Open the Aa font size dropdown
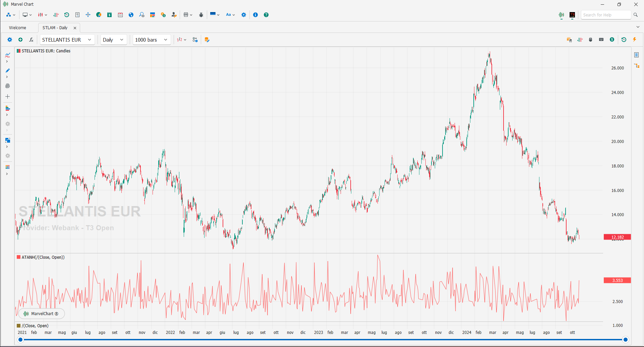Image resolution: width=644 pixels, height=347 pixels. [230, 15]
